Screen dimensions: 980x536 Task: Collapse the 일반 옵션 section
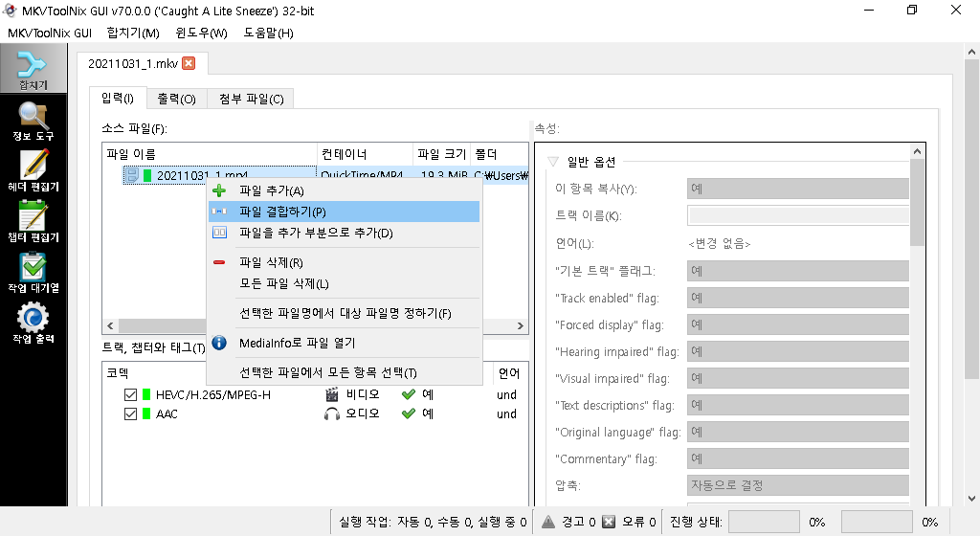(x=552, y=162)
